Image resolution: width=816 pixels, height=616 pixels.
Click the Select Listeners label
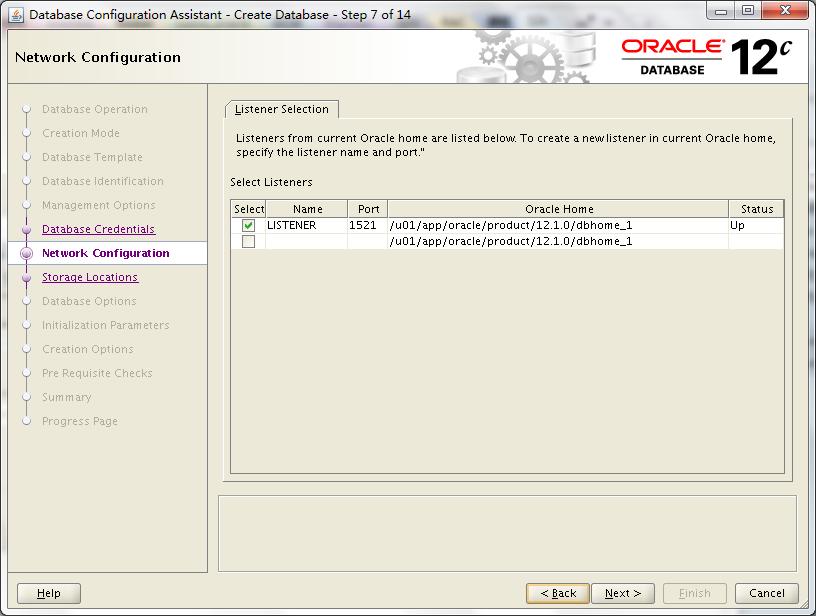[271, 182]
